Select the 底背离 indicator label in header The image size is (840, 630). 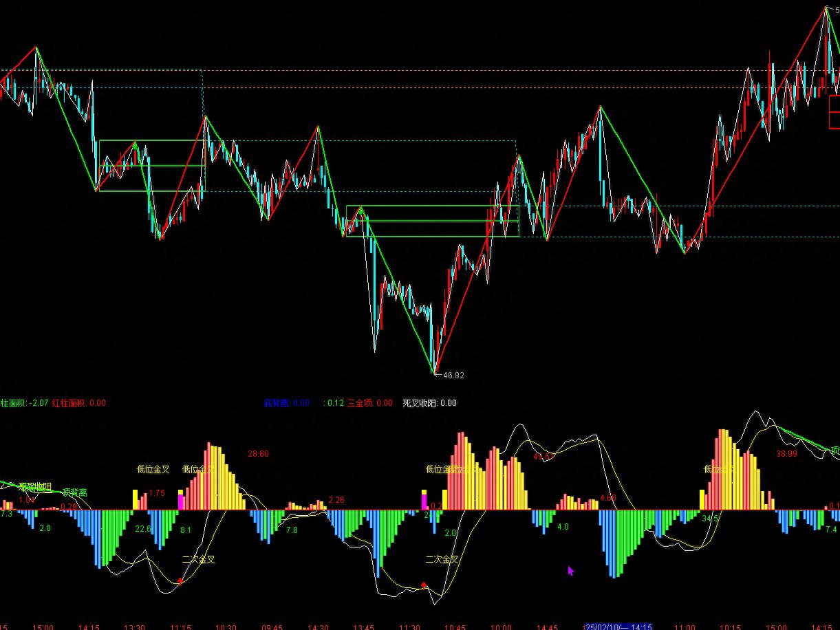click(x=286, y=403)
